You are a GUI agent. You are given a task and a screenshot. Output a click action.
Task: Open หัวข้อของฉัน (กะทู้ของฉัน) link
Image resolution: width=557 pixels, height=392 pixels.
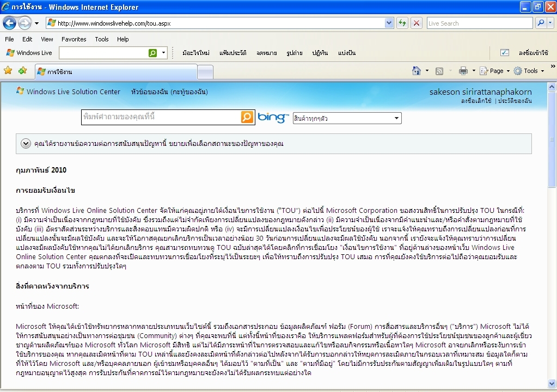point(169,91)
